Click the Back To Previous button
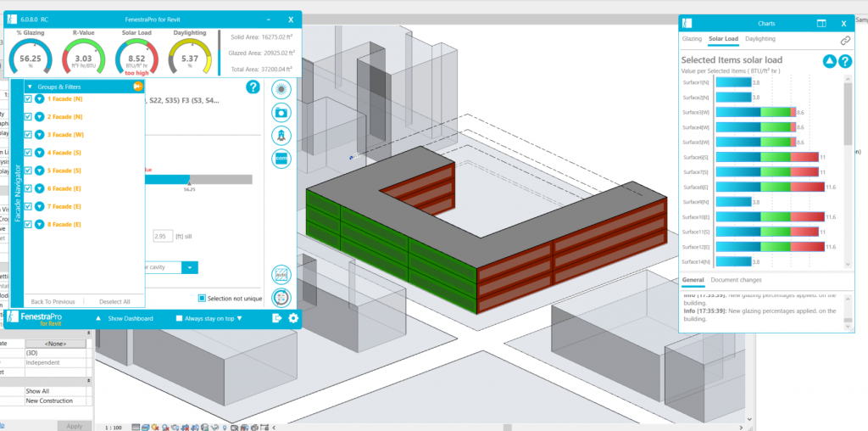Viewport: 868px width, 431px height. tap(53, 301)
